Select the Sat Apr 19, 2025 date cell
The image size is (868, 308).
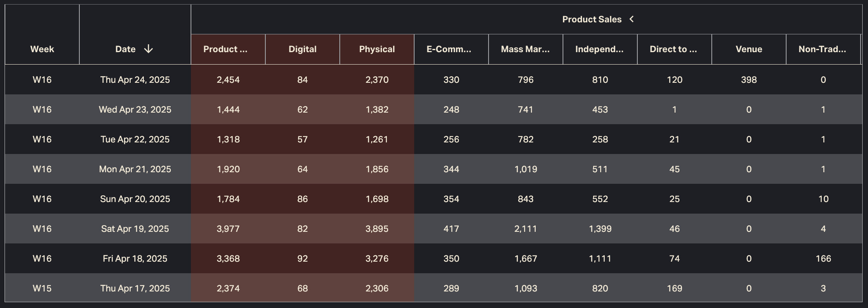pyautogui.click(x=135, y=229)
